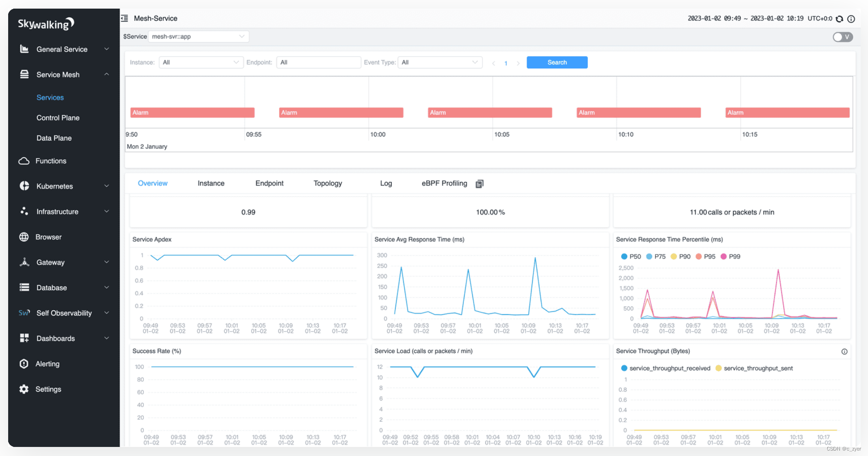This screenshot has width=868, height=456.
Task: Expand Kubernetes chevron
Action: (x=107, y=186)
